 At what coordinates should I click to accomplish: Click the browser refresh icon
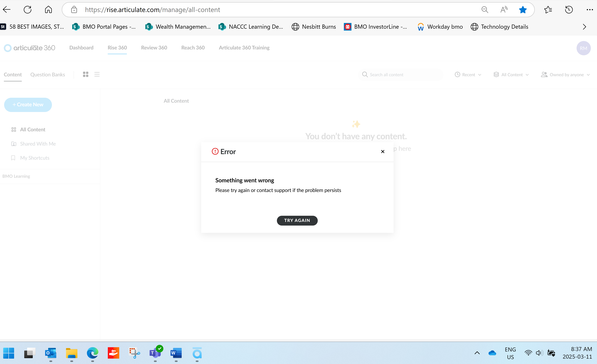pos(28,10)
